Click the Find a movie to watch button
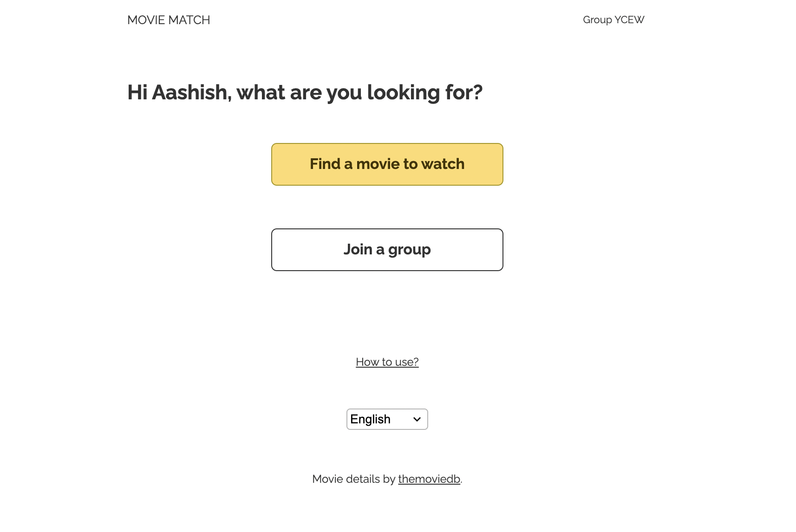Viewport: 796px width, 532px height. [387, 164]
